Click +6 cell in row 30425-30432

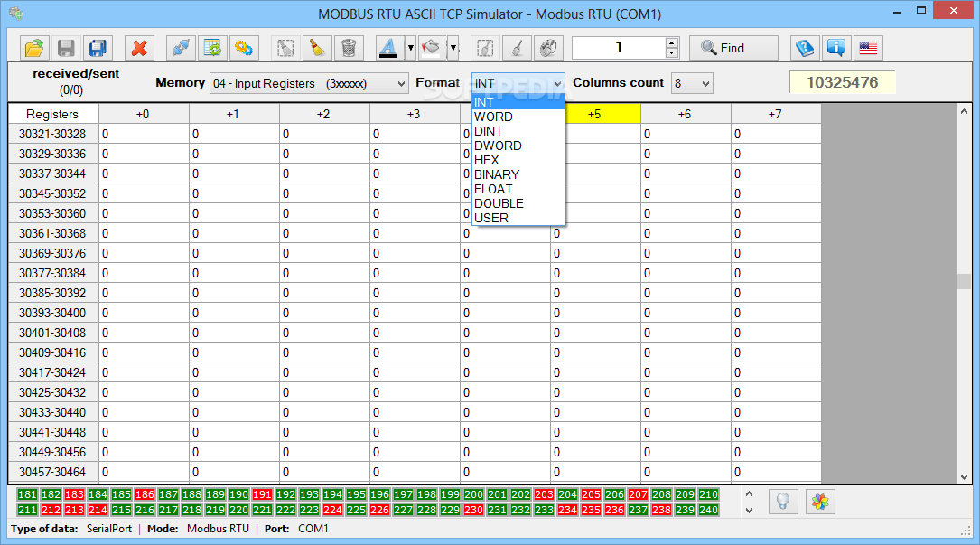coord(686,392)
